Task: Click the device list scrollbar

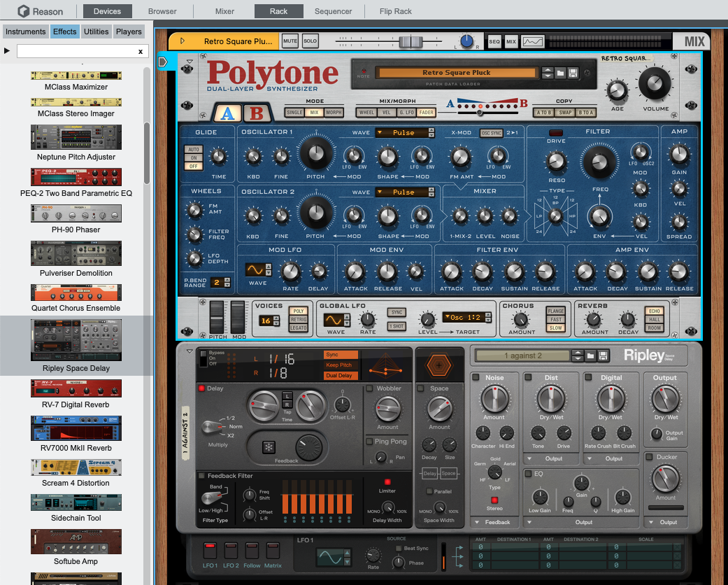Action: [147, 153]
